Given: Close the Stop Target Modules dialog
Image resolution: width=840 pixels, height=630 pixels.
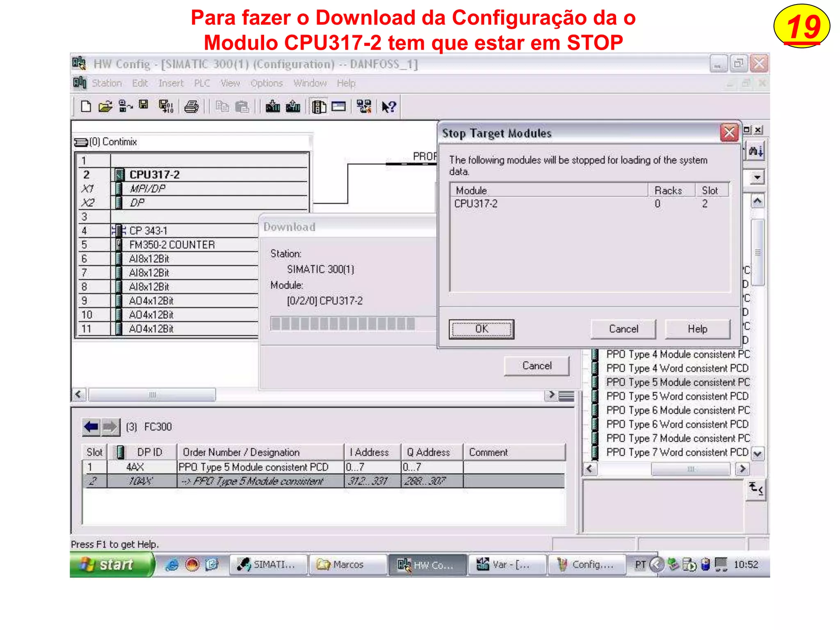Looking at the screenshot, I should coord(729,133).
